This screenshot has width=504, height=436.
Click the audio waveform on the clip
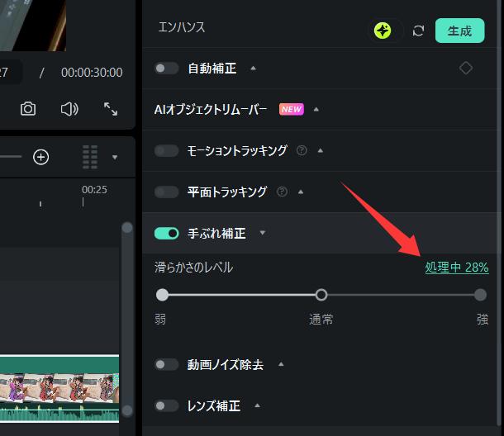(59, 412)
